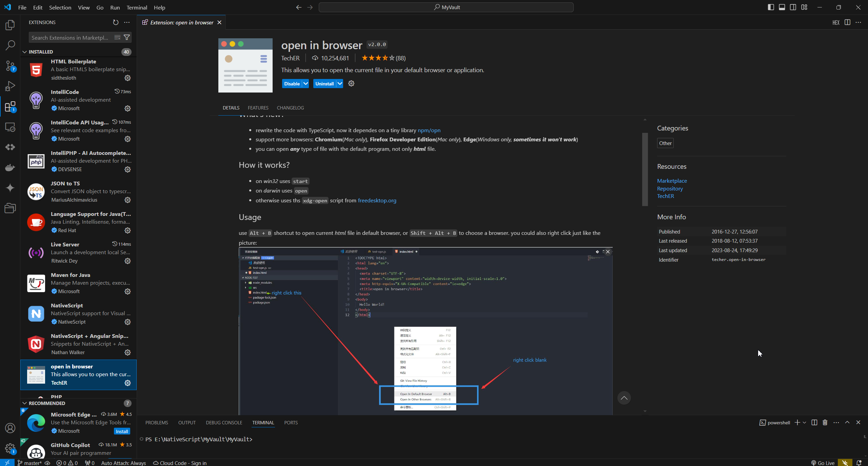Open the Uninstall button dropdown arrow
This screenshot has height=466, width=868.
[x=339, y=83]
